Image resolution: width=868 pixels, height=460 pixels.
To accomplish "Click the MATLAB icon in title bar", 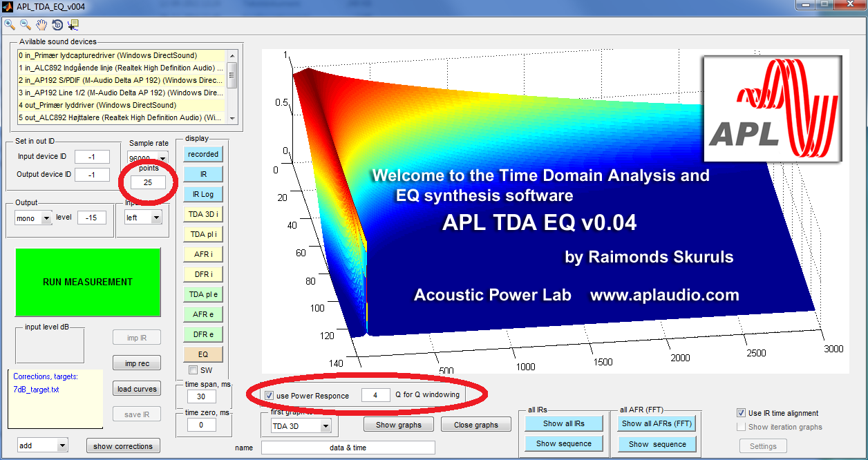I will 8,6.
